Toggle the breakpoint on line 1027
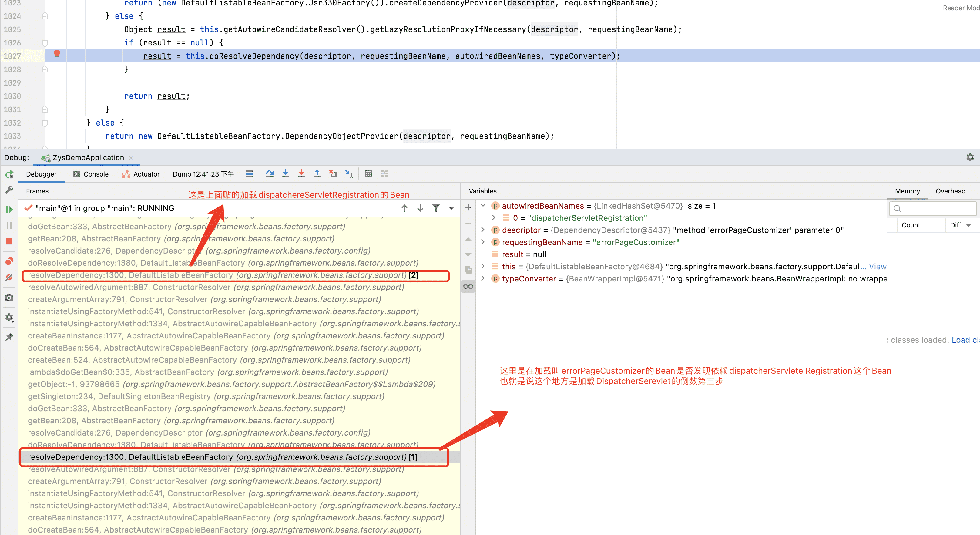This screenshot has height=535, width=980. point(57,54)
